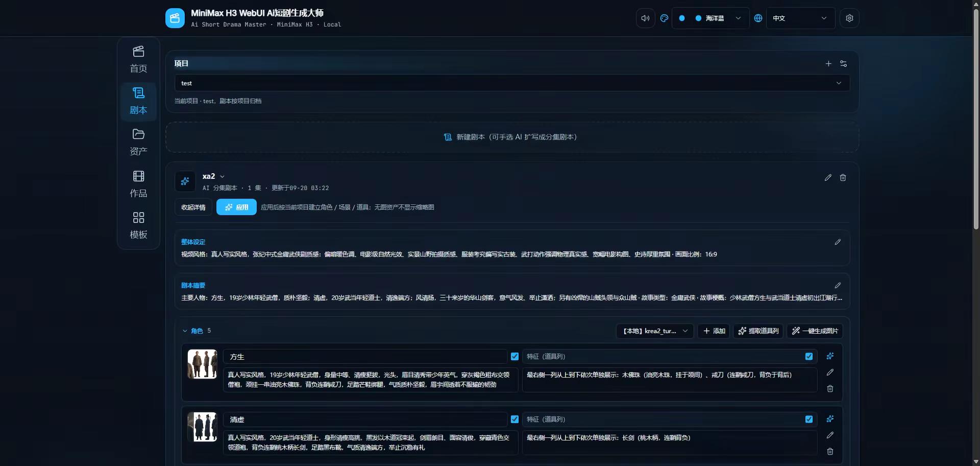Open the settings gear in header
This screenshot has height=466, width=980.
[x=849, y=18]
